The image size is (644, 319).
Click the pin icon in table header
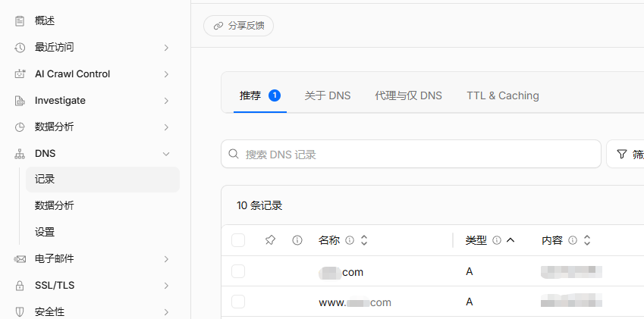270,240
